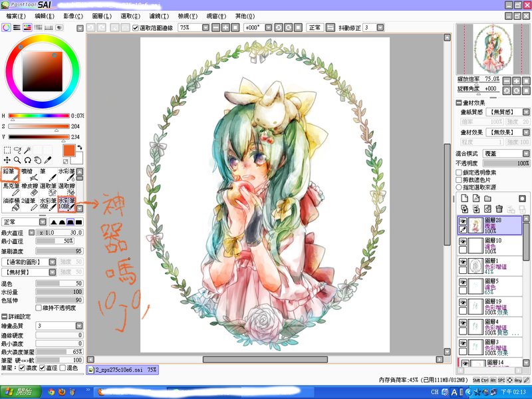Viewport: 532px width, 399px height.
Task: Open the 影像(C) menu
Action: [x=73, y=16]
